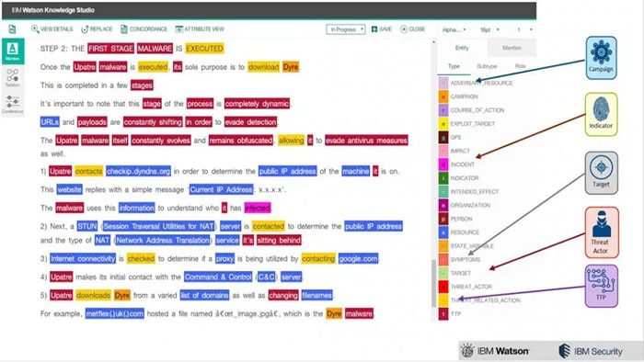Screen dimensions: 644x362
Task: Open the Attribute View icon
Action: point(179,29)
